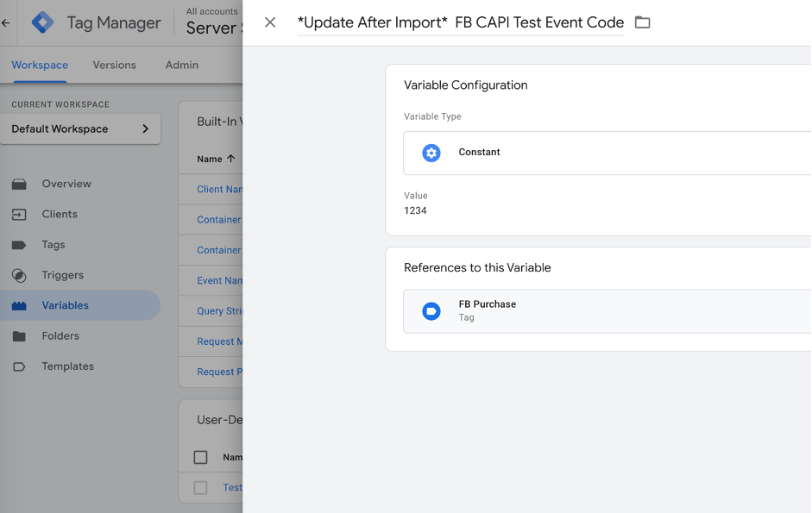Image resolution: width=812 pixels, height=513 pixels.
Task: Toggle the select-all checkbox in User-Defined table
Action: (200, 458)
